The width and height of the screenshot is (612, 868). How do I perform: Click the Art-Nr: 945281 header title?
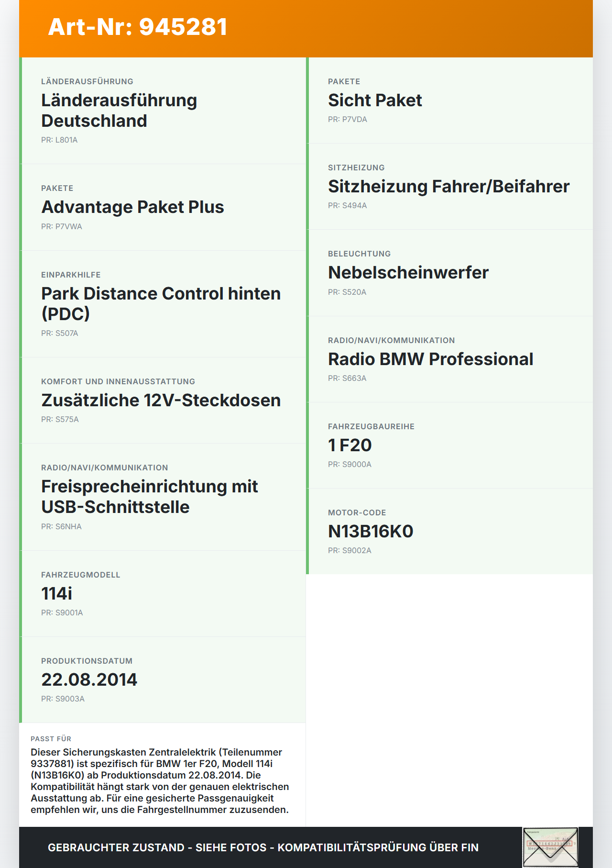(138, 27)
